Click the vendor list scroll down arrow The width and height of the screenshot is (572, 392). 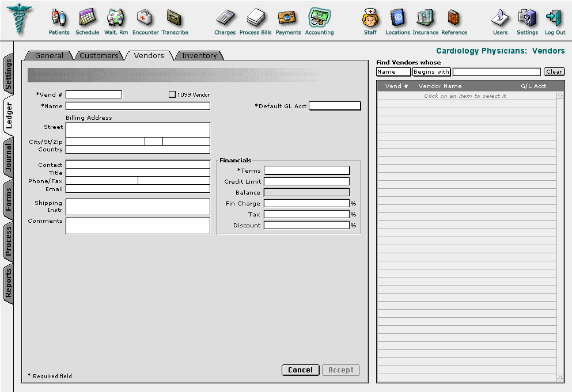560,379
